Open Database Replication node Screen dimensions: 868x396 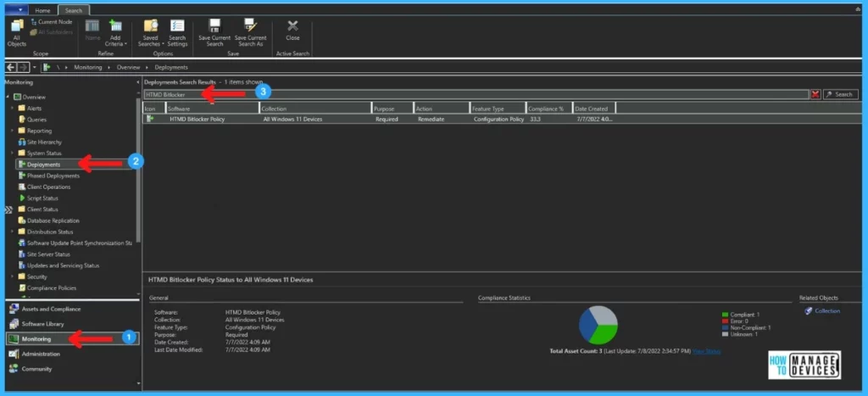coord(48,220)
